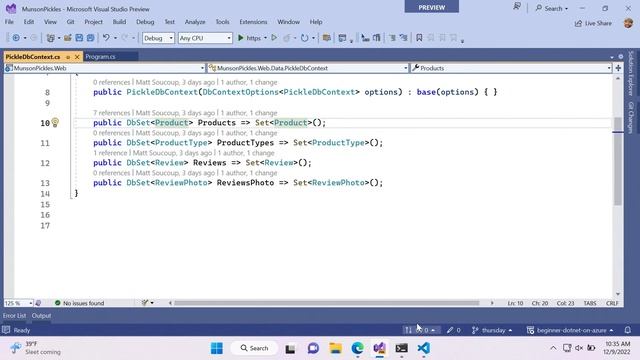
Task: Expand the beginner-dotnet-on-azure repository selector
Action: 570,330
